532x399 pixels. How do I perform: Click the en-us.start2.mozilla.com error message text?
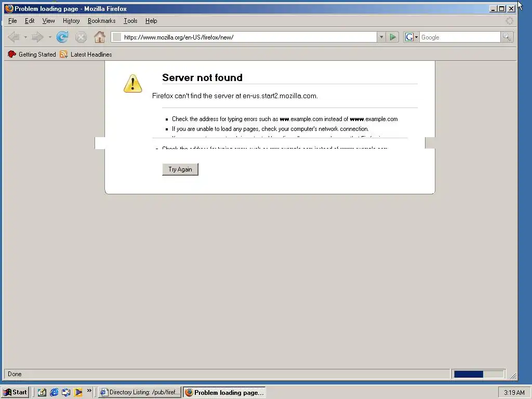[x=235, y=96]
